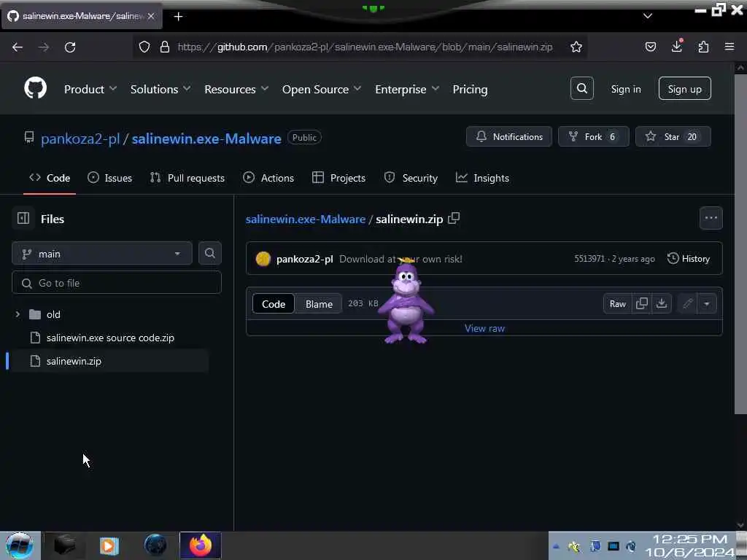Search files with magnifier button beside main
This screenshot has height=560, width=747.
point(209,253)
